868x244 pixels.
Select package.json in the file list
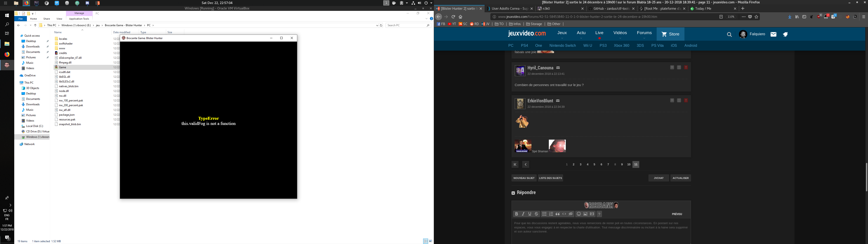66,115
